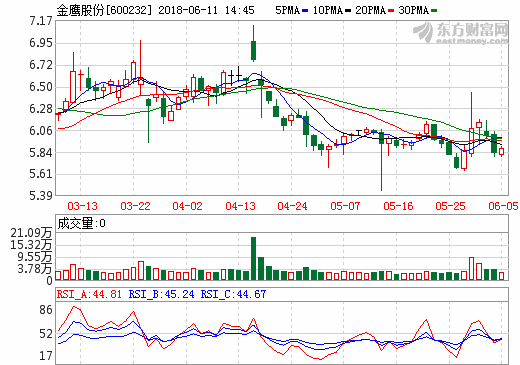
Task: Click the 6.28 price axis label
Action: (x=41, y=109)
